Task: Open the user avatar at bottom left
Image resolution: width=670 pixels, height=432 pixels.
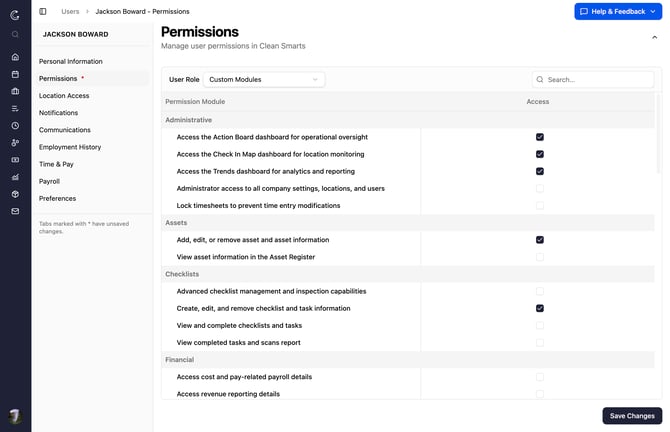Action: click(x=15, y=416)
